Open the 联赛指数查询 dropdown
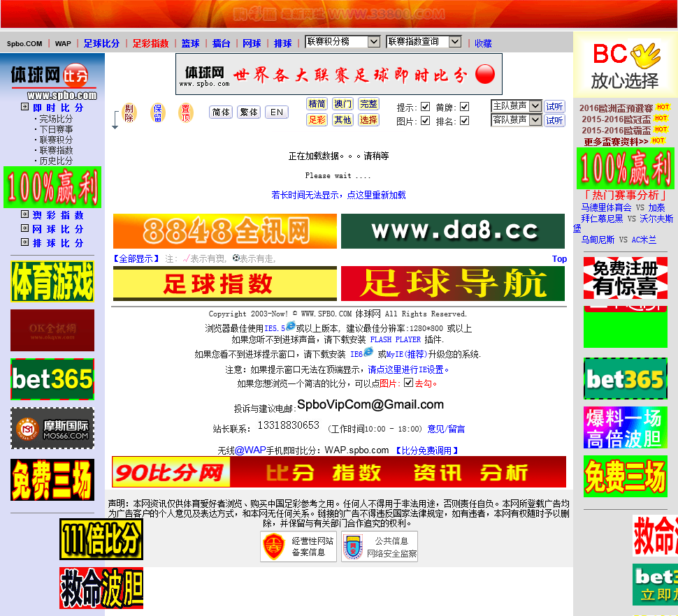678x616 pixels. [424, 41]
